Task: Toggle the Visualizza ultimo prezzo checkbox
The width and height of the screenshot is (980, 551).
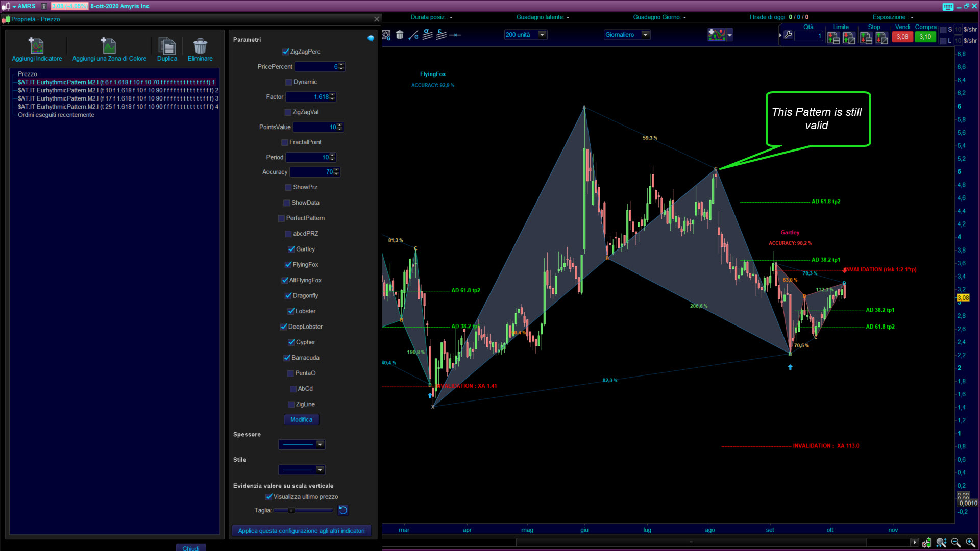Action: pyautogui.click(x=269, y=497)
